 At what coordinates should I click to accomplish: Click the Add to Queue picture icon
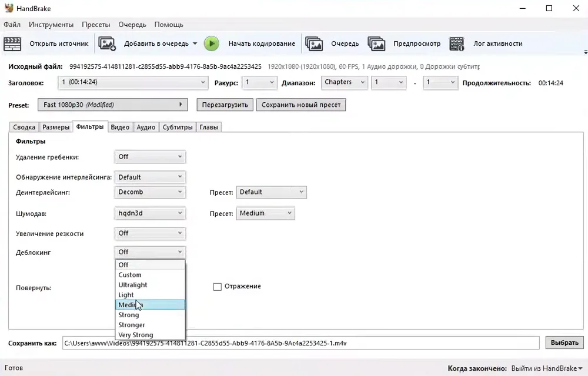click(107, 44)
